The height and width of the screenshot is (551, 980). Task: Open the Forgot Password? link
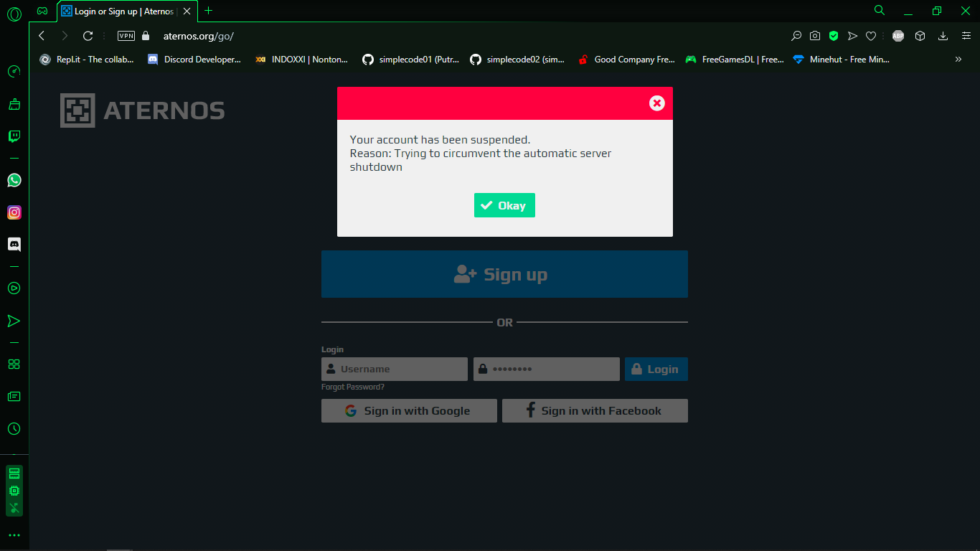[x=353, y=387]
